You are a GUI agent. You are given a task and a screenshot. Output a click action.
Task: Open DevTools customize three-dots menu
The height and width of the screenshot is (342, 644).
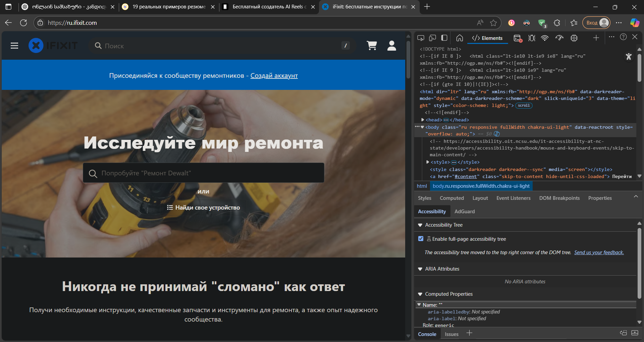[x=611, y=37]
